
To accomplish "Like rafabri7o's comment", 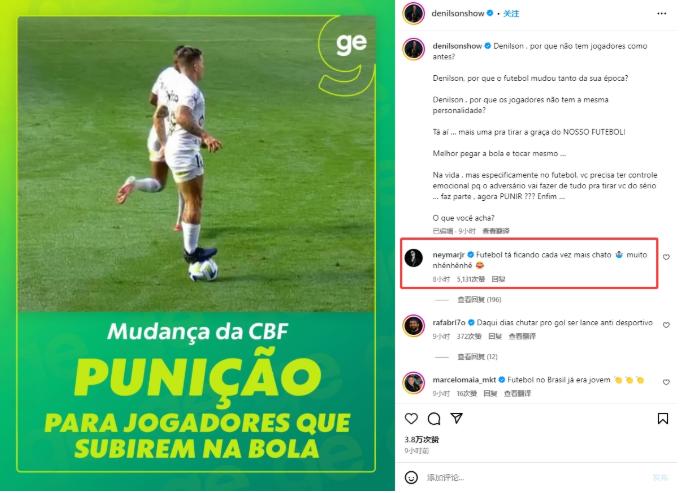I will point(666,325).
